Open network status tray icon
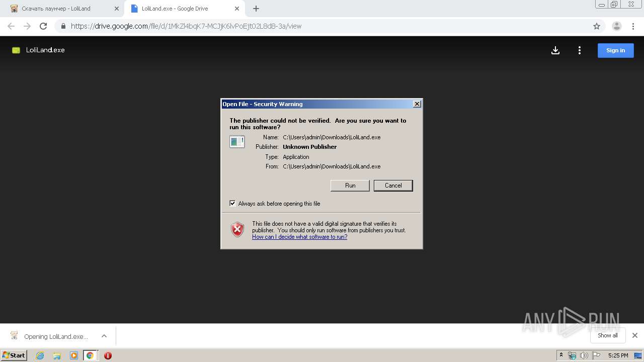Image resolution: width=644 pixels, height=362 pixels. [x=572, y=355]
